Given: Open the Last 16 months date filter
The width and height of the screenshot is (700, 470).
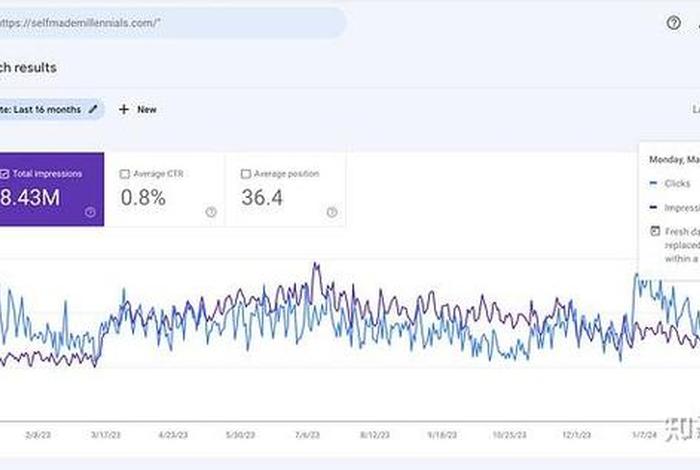Looking at the screenshot, I should (45, 109).
